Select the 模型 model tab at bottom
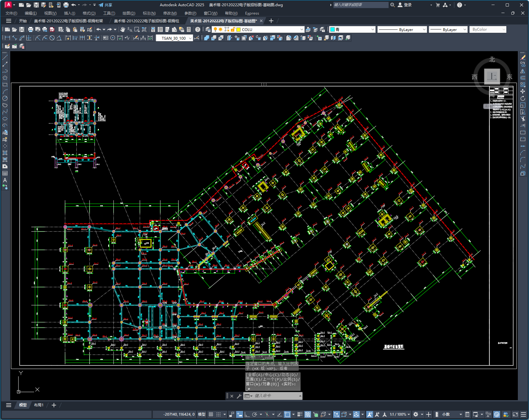The width and height of the screenshot is (529, 420). point(23,405)
